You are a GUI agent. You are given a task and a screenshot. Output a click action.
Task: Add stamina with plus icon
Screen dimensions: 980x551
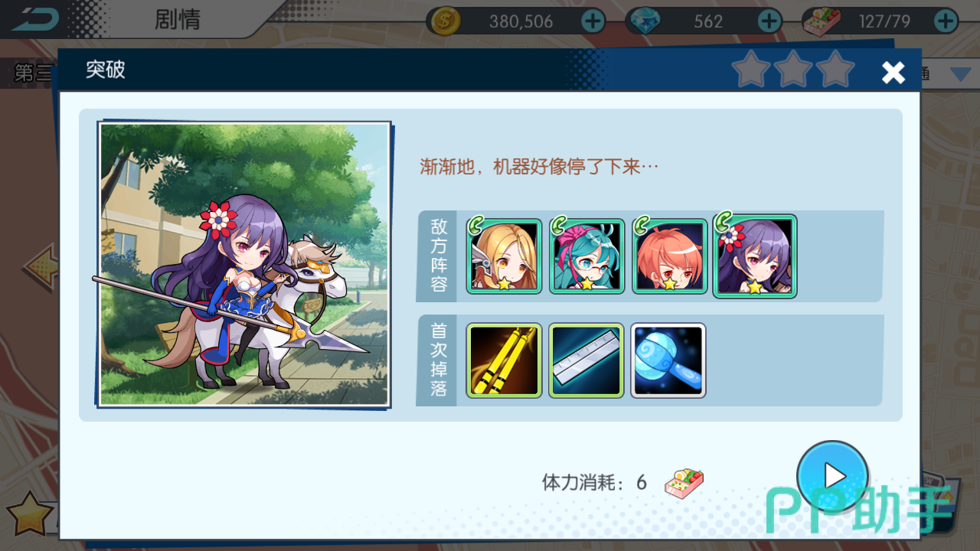(x=946, y=21)
